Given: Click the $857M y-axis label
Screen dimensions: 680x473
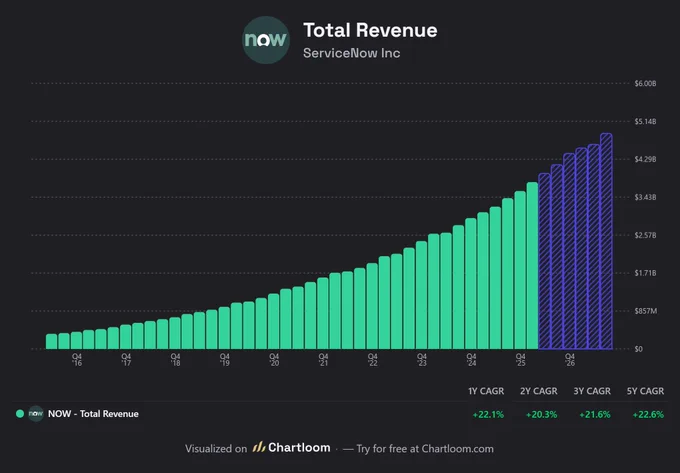Looking at the screenshot, I should (x=645, y=311).
